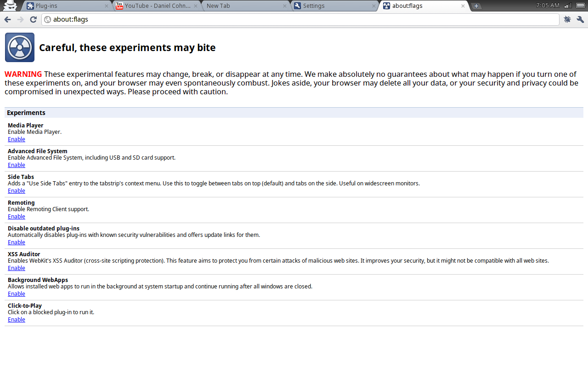Close the about:flags tab

[463, 6]
